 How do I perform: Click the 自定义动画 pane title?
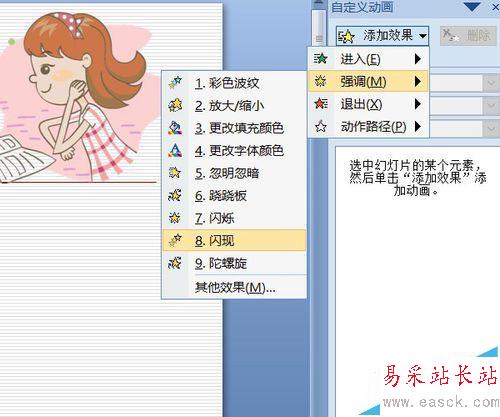(x=362, y=7)
